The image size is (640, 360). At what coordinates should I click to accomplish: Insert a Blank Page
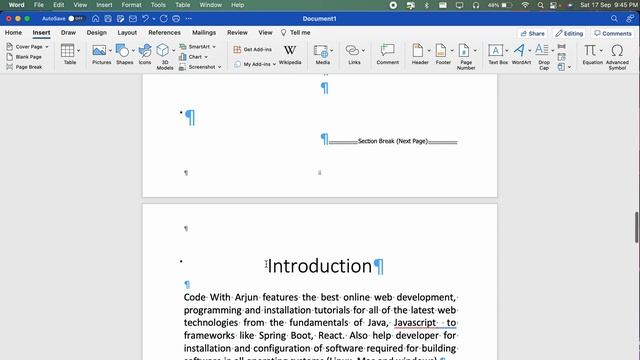[24, 57]
